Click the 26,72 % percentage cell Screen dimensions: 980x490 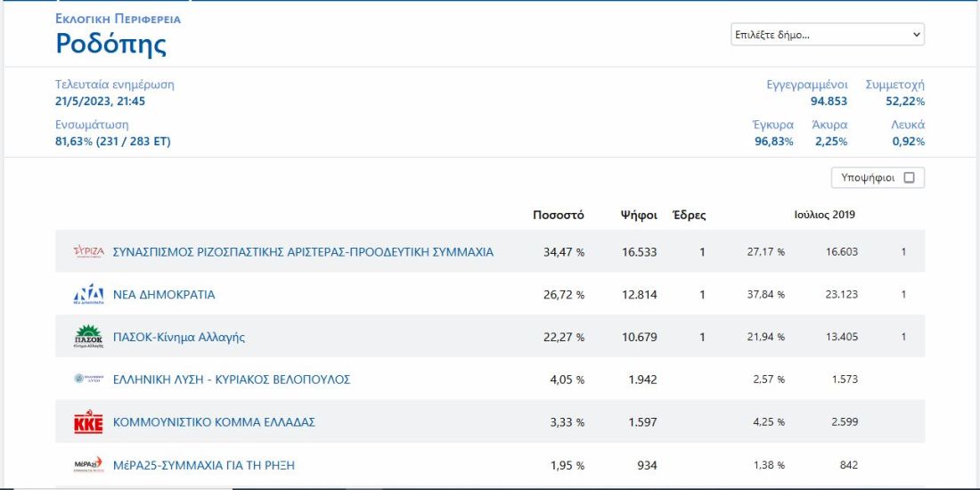(564, 294)
